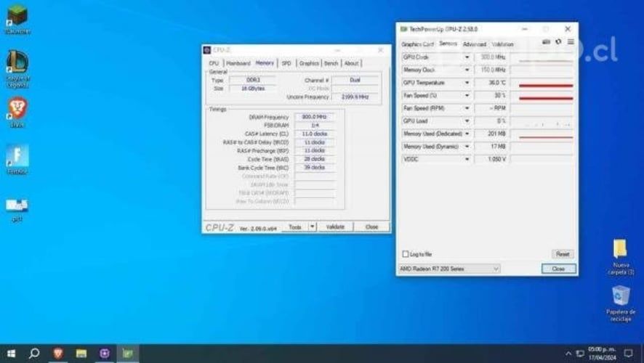
Task: Click the GPU Temperature 36.0 °C reading
Action: (x=491, y=83)
